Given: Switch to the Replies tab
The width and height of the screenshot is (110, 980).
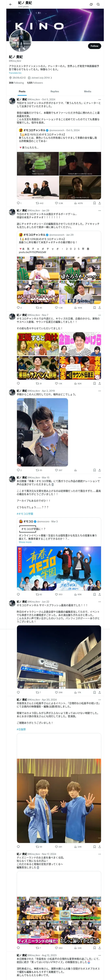Looking at the screenshot, I should [x=55, y=91].
